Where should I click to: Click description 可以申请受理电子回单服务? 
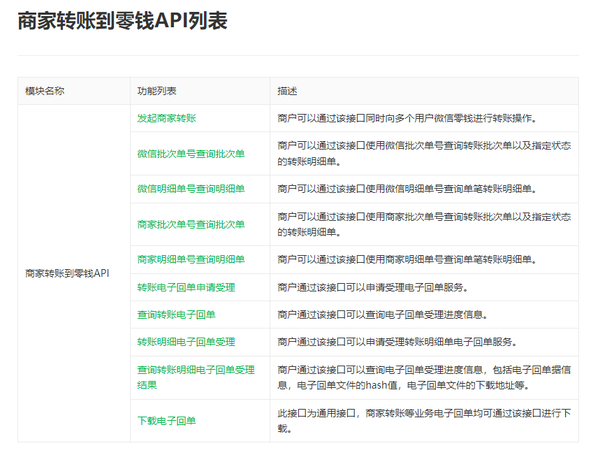[x=373, y=288]
